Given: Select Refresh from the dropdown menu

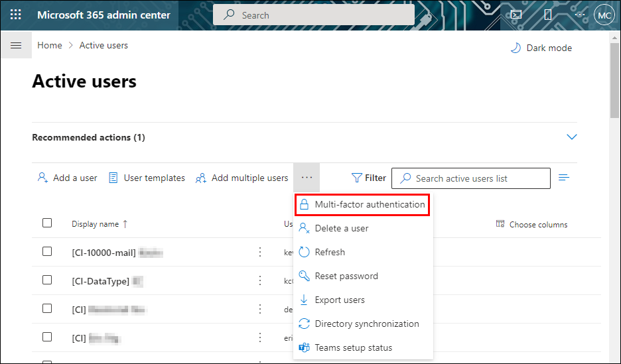Looking at the screenshot, I should 363,252.
